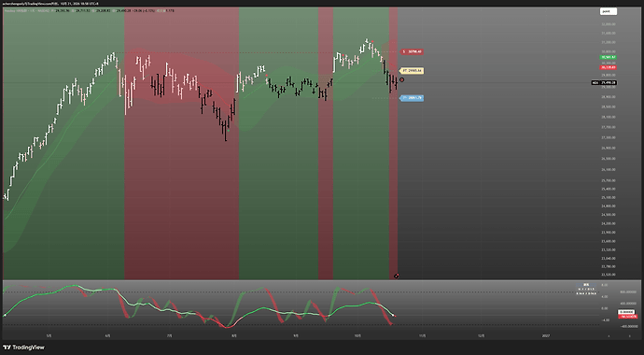Click the white button above the price scale
644x355 pixels.
pyautogui.click(x=609, y=11)
